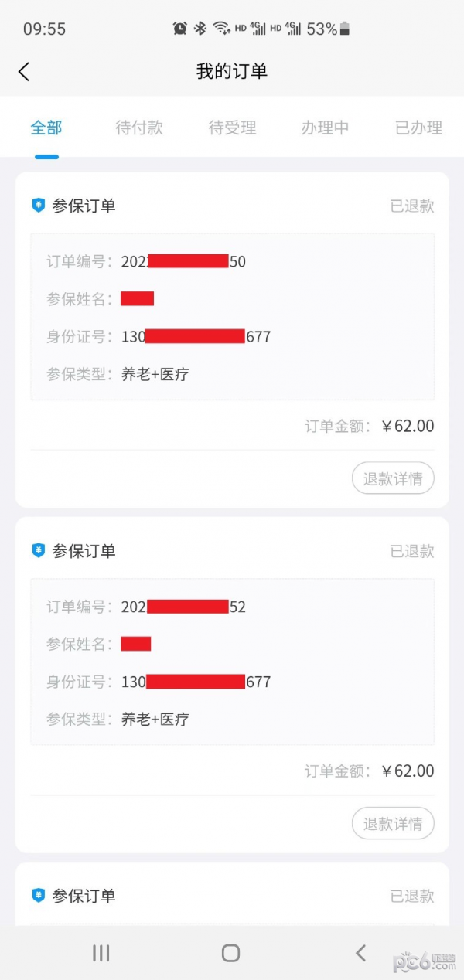Open the 待受理 tab
464x980 pixels.
coord(232,128)
